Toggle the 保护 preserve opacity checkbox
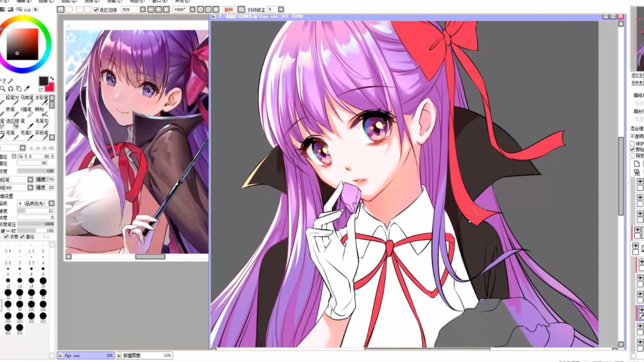 (633, 143)
